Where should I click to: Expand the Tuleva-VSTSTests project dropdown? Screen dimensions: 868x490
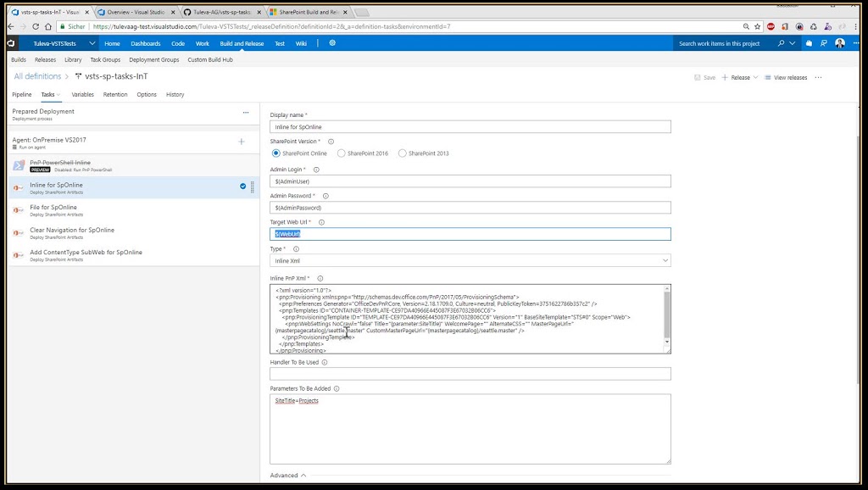[92, 43]
